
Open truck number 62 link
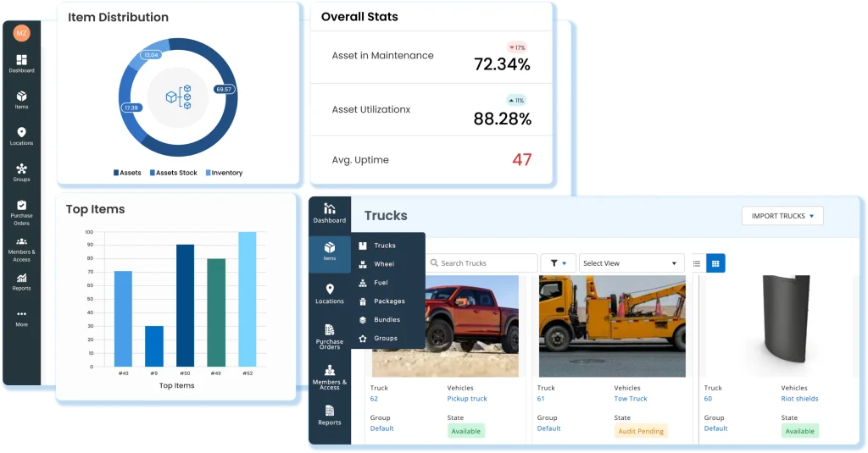click(374, 399)
